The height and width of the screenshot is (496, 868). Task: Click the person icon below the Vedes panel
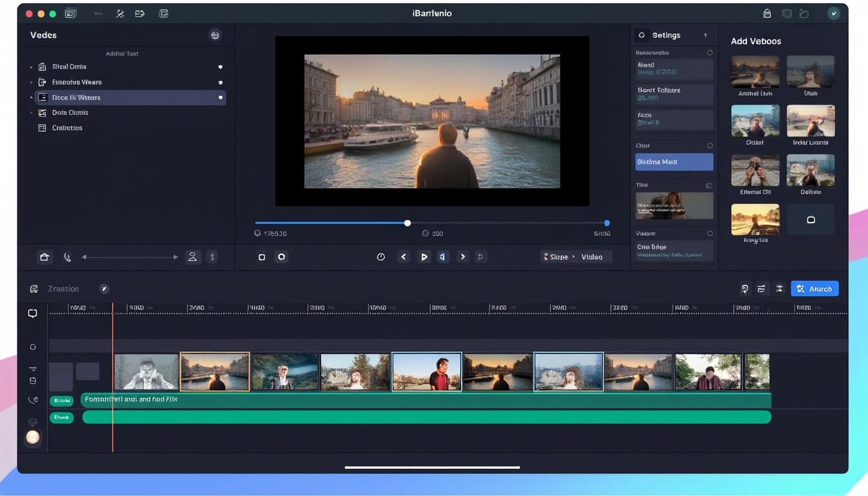point(192,257)
